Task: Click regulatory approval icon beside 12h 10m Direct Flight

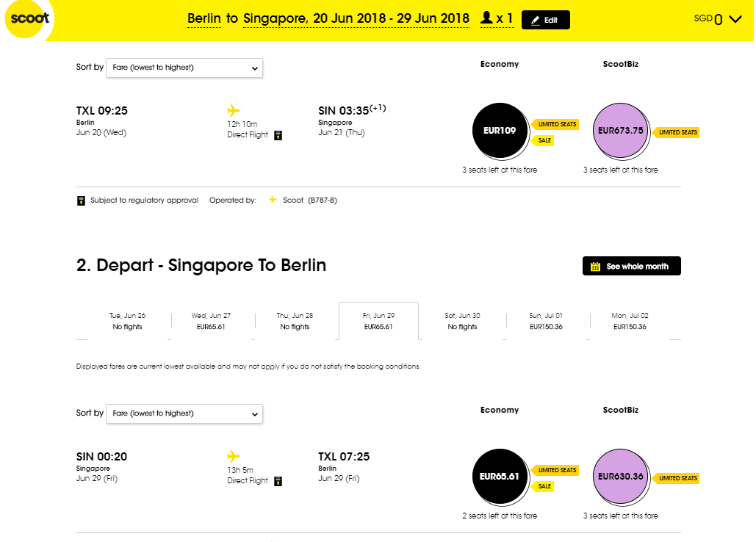Action: pos(278,135)
